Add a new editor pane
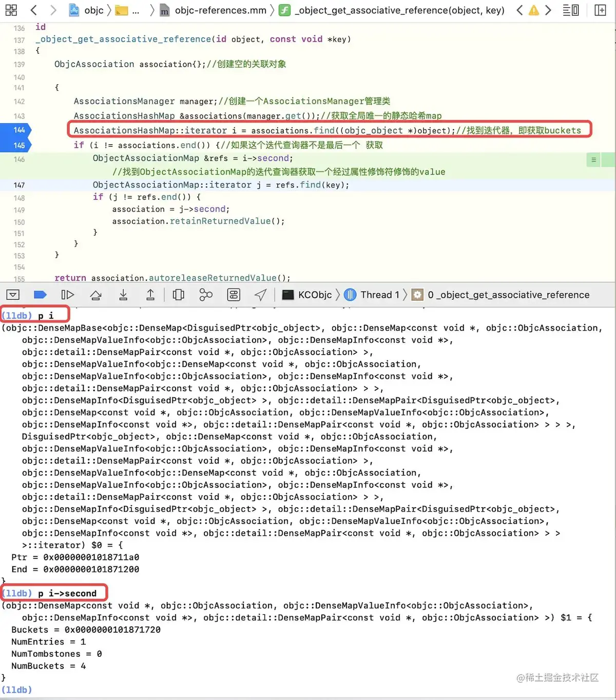 [600, 10]
